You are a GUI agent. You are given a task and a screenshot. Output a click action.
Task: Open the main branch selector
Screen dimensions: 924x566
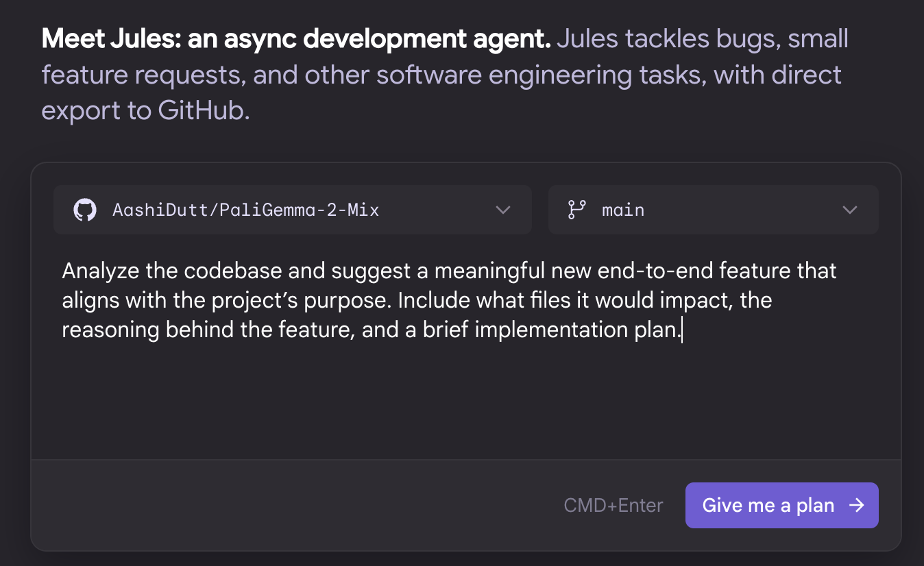tap(714, 210)
